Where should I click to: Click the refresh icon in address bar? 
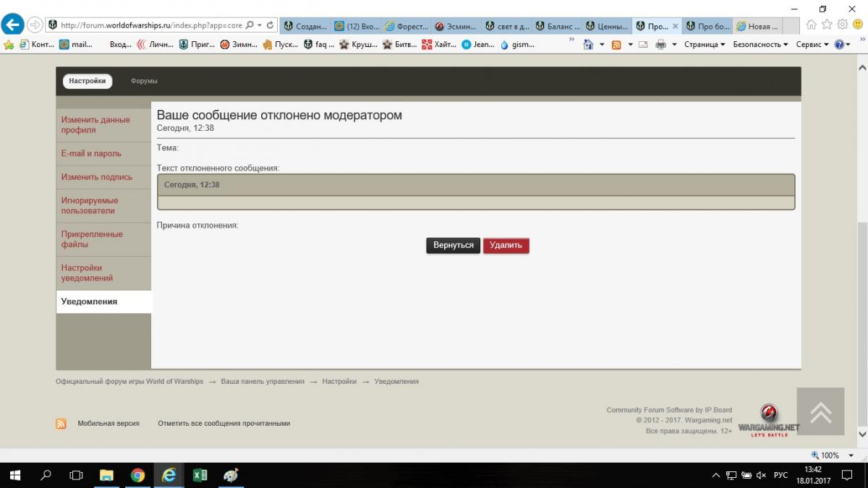point(270,25)
